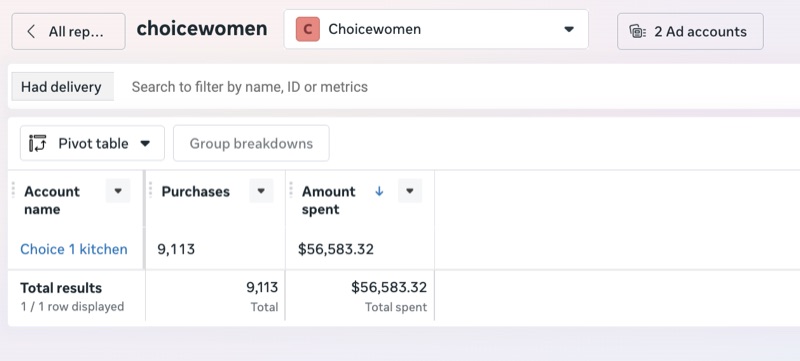Click the Account name column drag handle
800x361 pixels.
(13, 190)
